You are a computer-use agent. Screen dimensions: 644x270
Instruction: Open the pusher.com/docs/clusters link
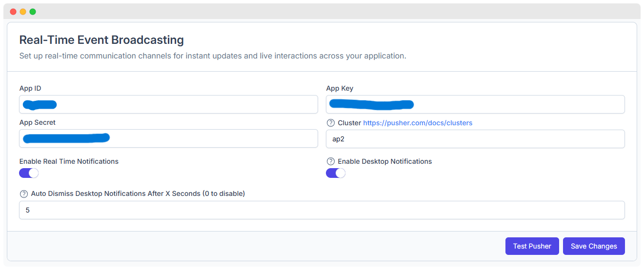point(418,123)
